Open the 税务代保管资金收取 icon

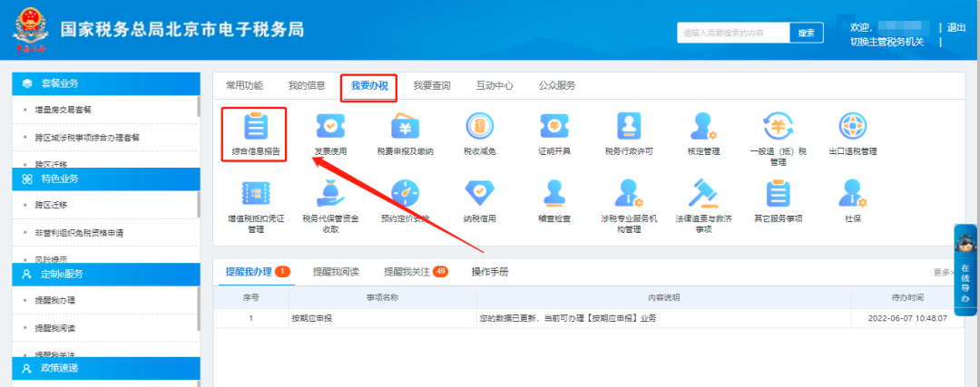click(x=330, y=193)
